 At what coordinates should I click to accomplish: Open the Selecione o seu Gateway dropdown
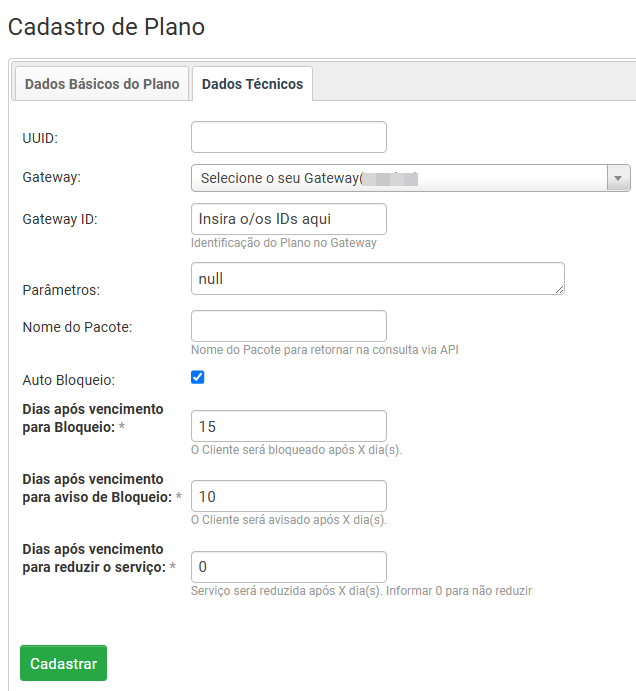click(398, 178)
